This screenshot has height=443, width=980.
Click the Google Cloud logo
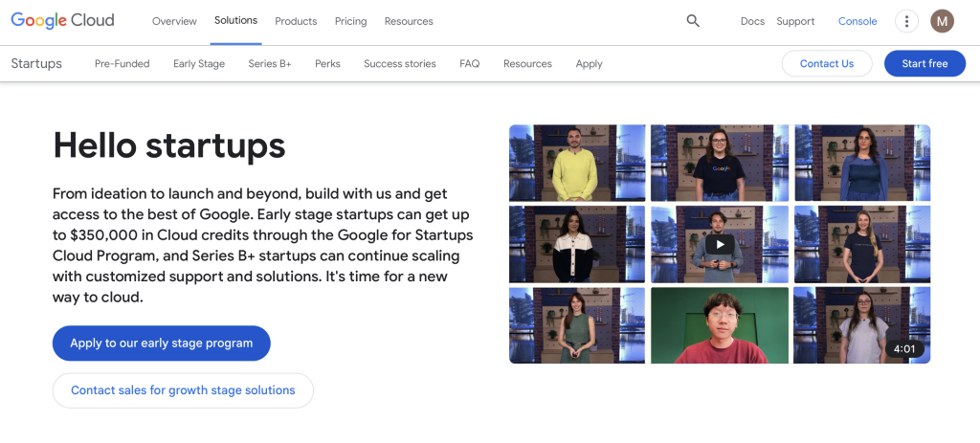click(x=62, y=21)
